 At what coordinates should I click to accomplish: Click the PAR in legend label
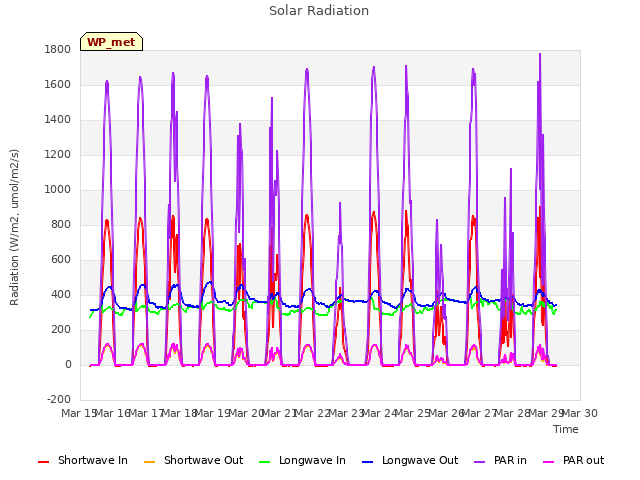(510, 460)
